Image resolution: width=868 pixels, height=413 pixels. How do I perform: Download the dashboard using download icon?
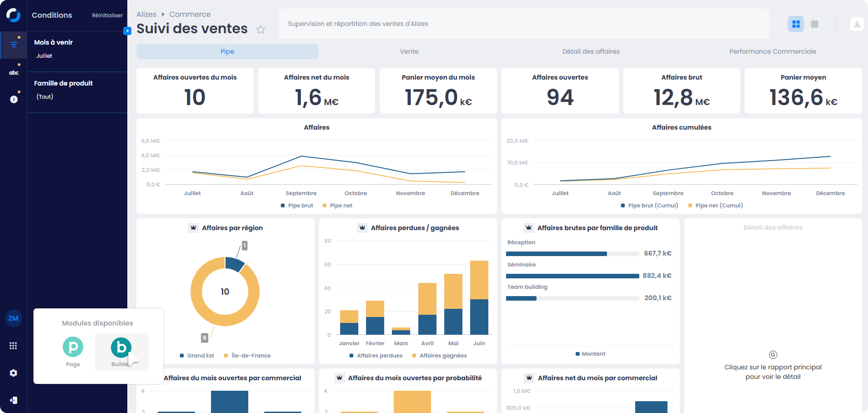point(857,24)
